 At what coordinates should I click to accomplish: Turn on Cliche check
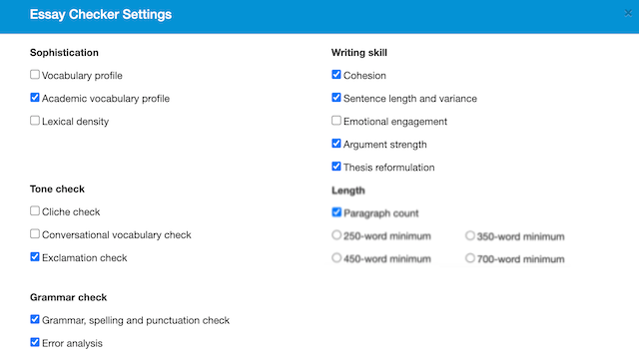tap(35, 210)
